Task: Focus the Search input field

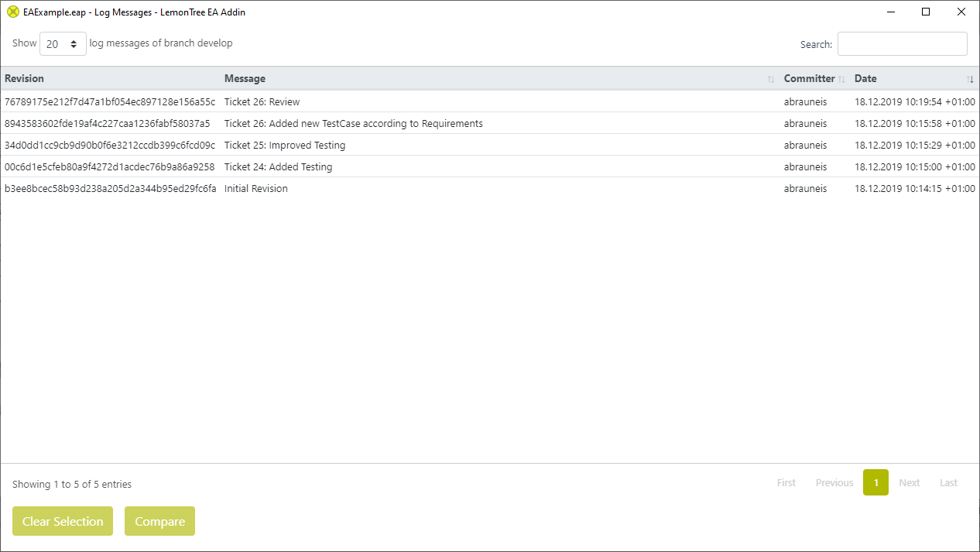Action: coord(902,44)
